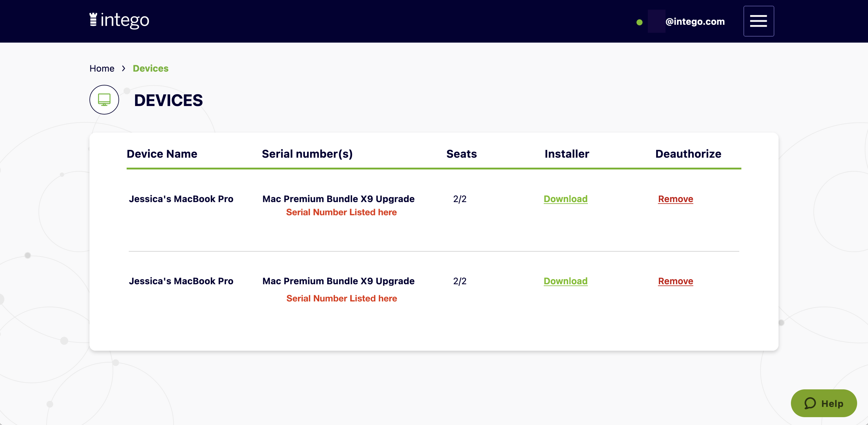Click Home breadcrumb navigation item

pos(102,68)
